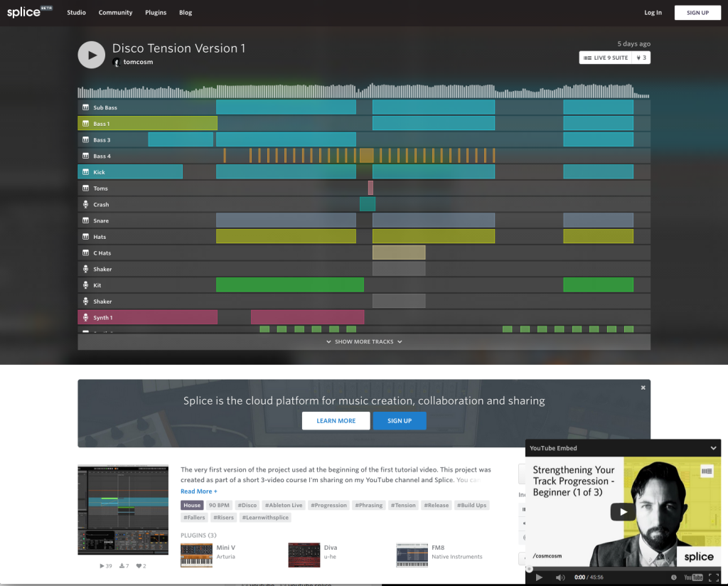Select the #Learnwithsplice tag

coord(265,517)
